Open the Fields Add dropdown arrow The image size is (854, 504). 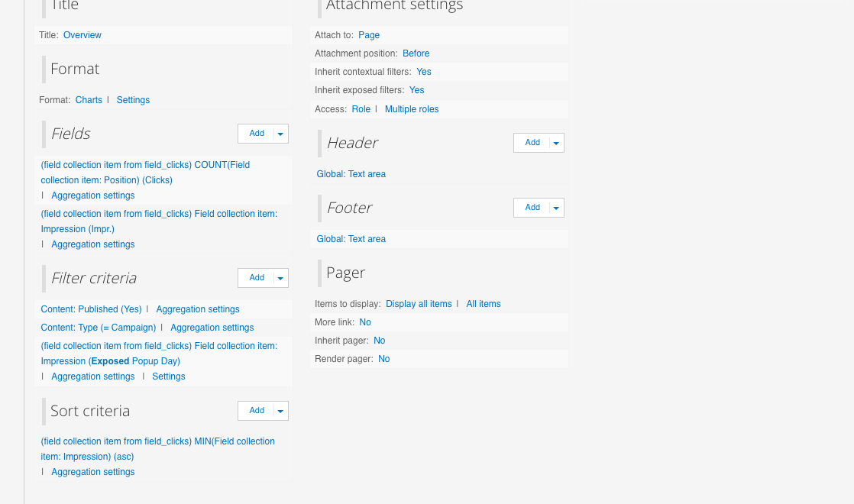point(281,133)
